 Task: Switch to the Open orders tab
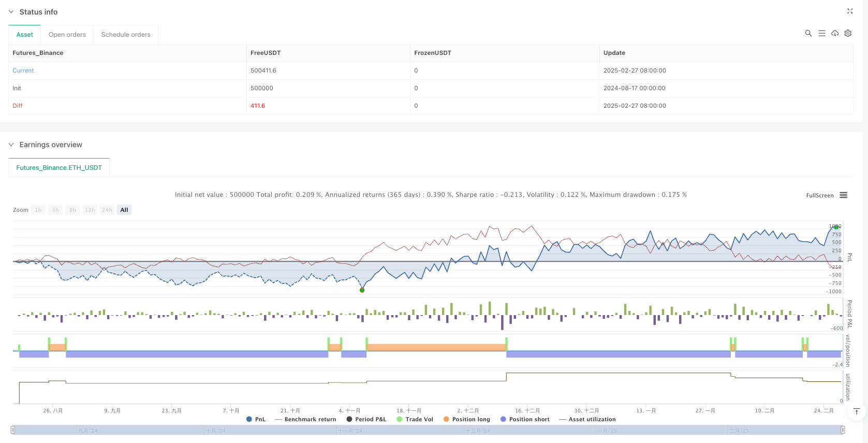click(67, 35)
